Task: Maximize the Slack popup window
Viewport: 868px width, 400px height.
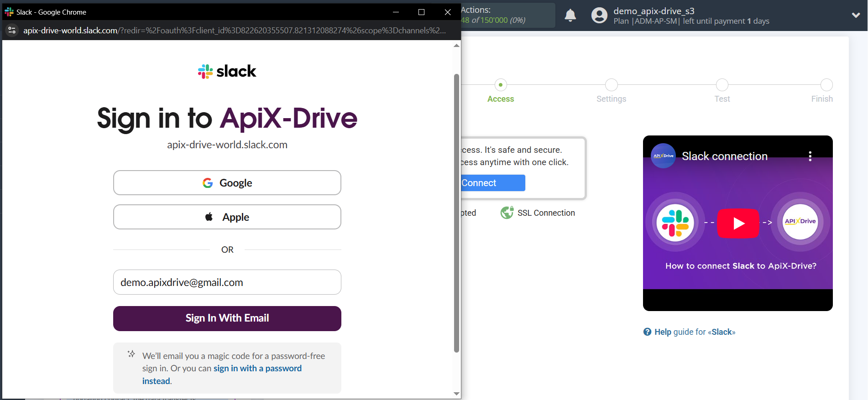Action: [422, 12]
